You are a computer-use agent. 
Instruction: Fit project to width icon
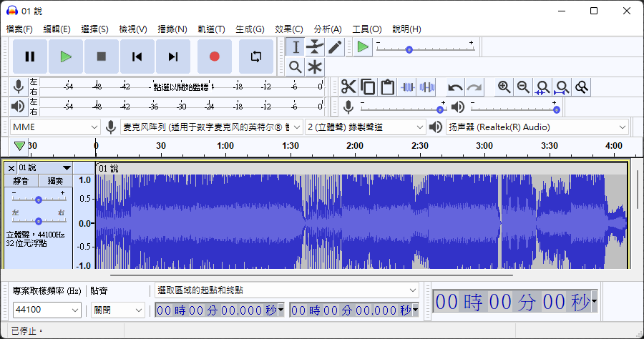562,87
